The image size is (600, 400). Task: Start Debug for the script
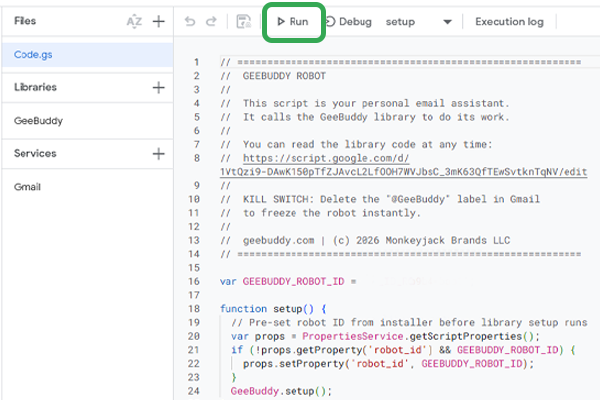pyautogui.click(x=349, y=22)
